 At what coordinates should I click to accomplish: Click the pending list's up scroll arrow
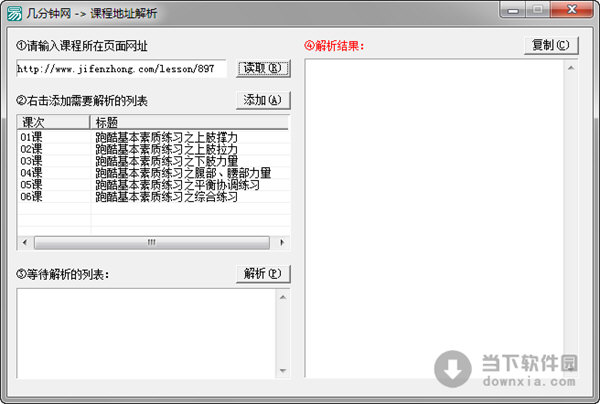(x=283, y=297)
